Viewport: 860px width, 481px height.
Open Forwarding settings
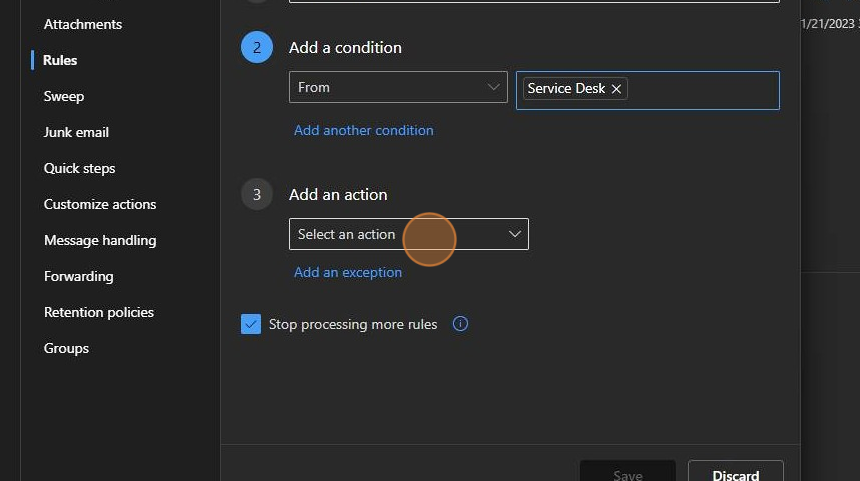point(78,276)
